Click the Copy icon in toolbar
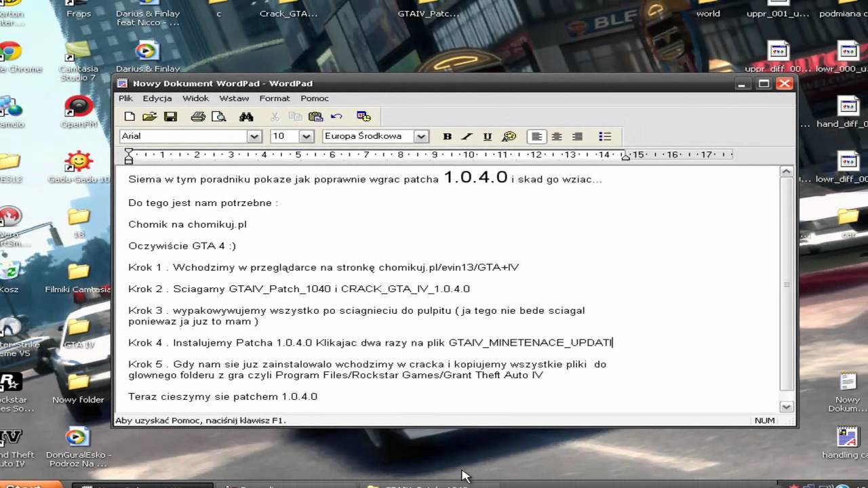The width and height of the screenshot is (868, 488). pyautogui.click(x=295, y=117)
